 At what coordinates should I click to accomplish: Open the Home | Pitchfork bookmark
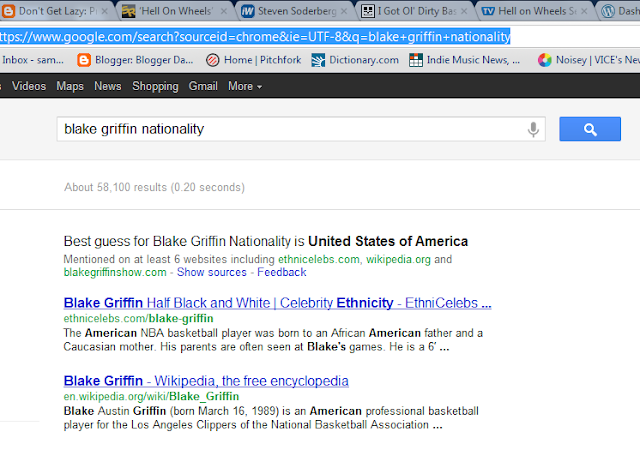253,60
